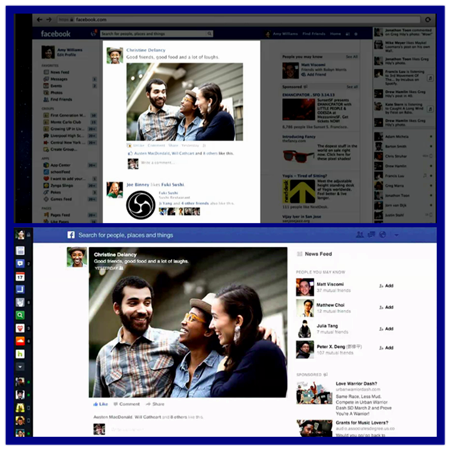
Task: Click Find Friends in old left sidebar
Action: point(57,99)
